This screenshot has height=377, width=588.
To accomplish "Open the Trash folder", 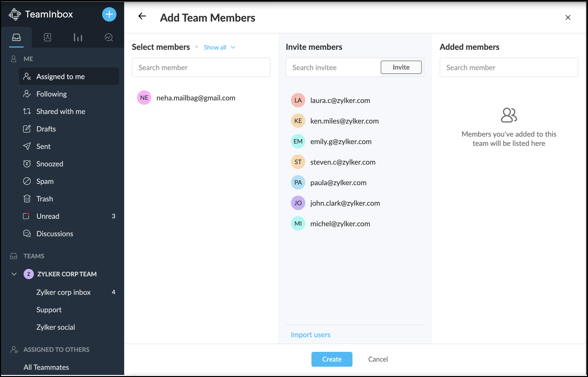I will [45, 199].
